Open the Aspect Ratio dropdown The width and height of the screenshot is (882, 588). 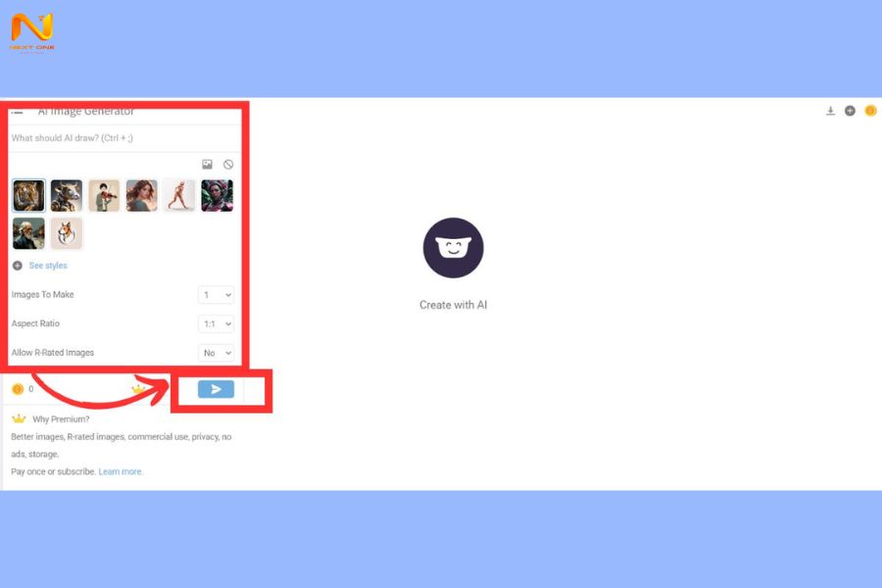[x=216, y=323]
